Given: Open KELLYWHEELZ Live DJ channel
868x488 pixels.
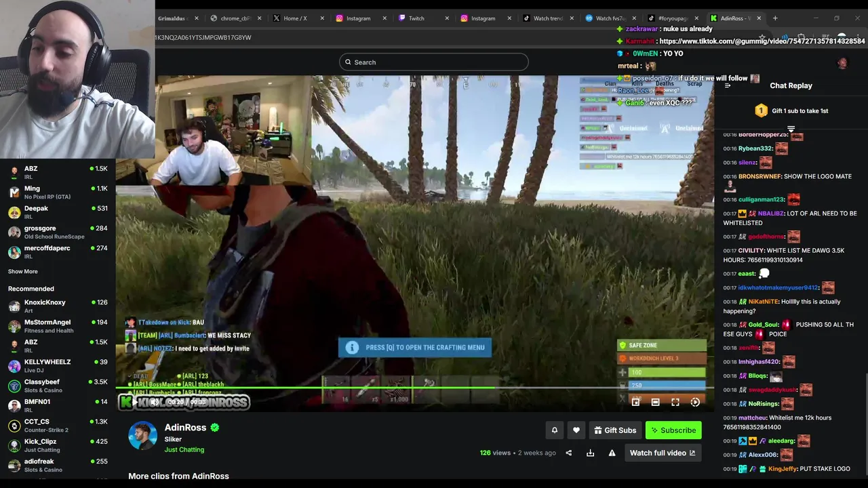Looking at the screenshot, I should 58,366.
